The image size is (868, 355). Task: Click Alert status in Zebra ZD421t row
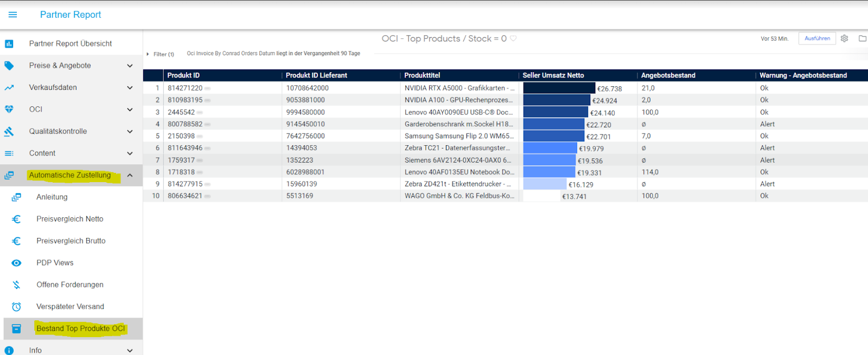coord(767,184)
